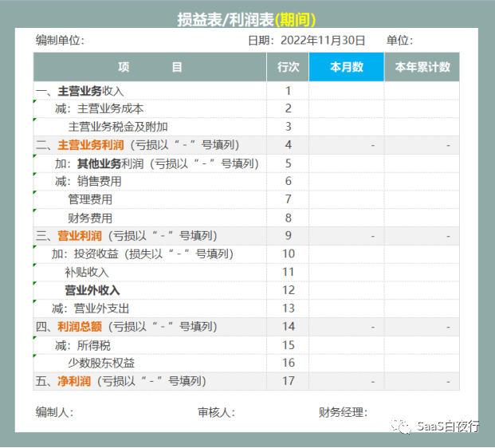The height and width of the screenshot is (448, 495).
Task: Click the 本月数 cell for 财务费用
Action: pyautogui.click(x=346, y=218)
